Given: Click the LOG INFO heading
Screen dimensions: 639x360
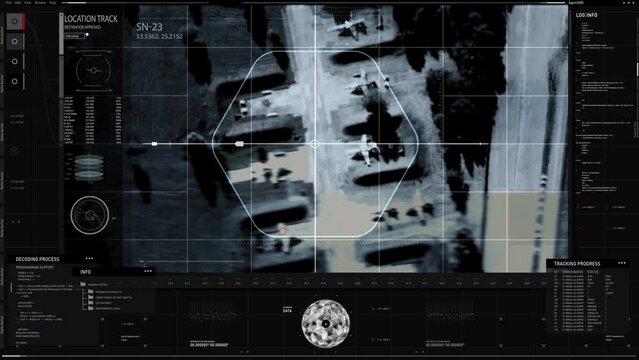Looking at the screenshot, I should point(586,15).
